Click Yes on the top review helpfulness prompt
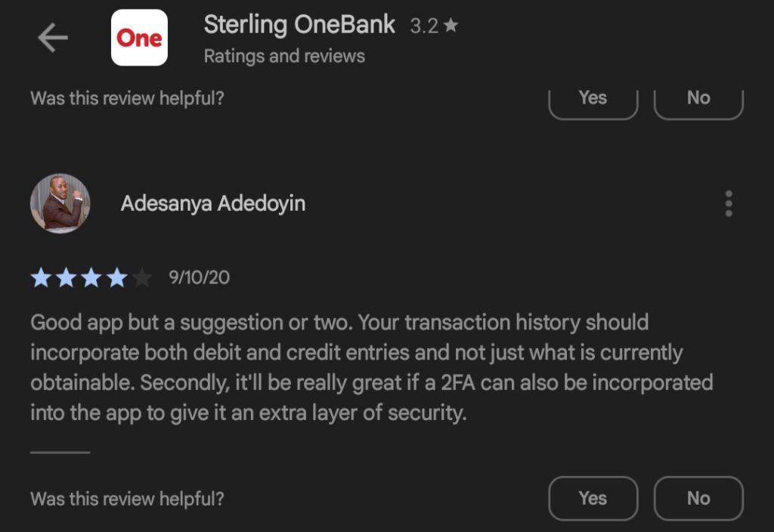774x532 pixels. point(593,97)
